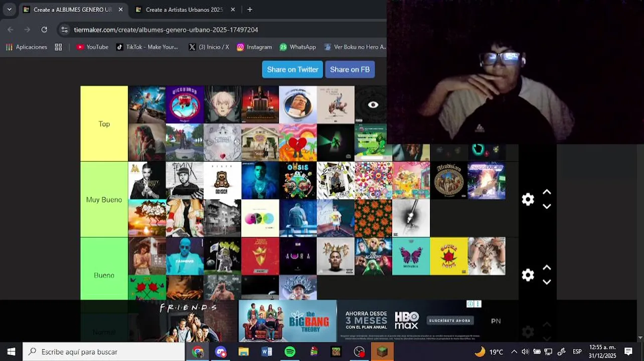The image size is (644, 361).
Task: Move the Bueno row up
Action: 547,268
